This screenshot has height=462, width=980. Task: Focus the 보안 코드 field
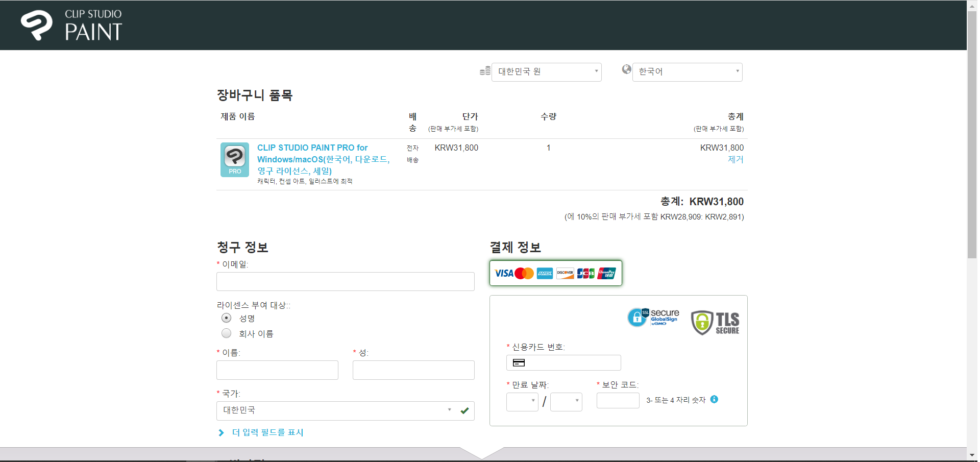tap(618, 401)
